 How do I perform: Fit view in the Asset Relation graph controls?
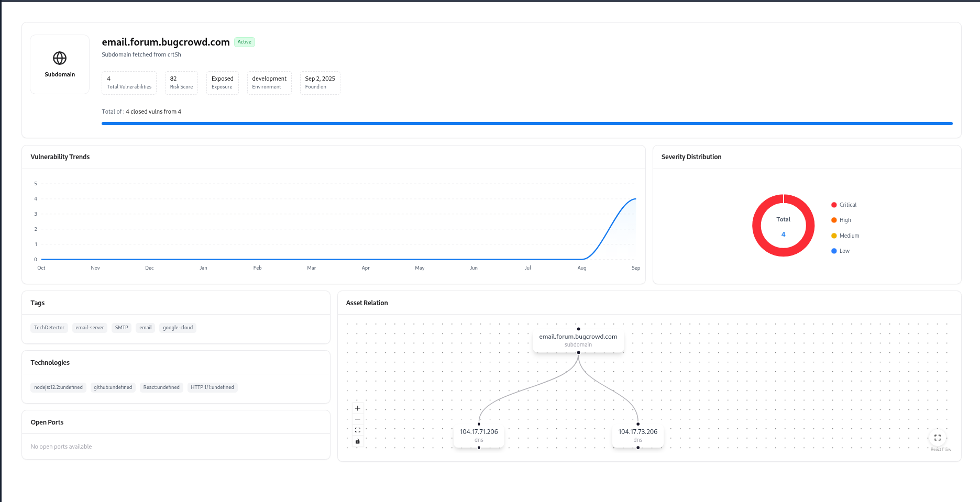coord(358,430)
